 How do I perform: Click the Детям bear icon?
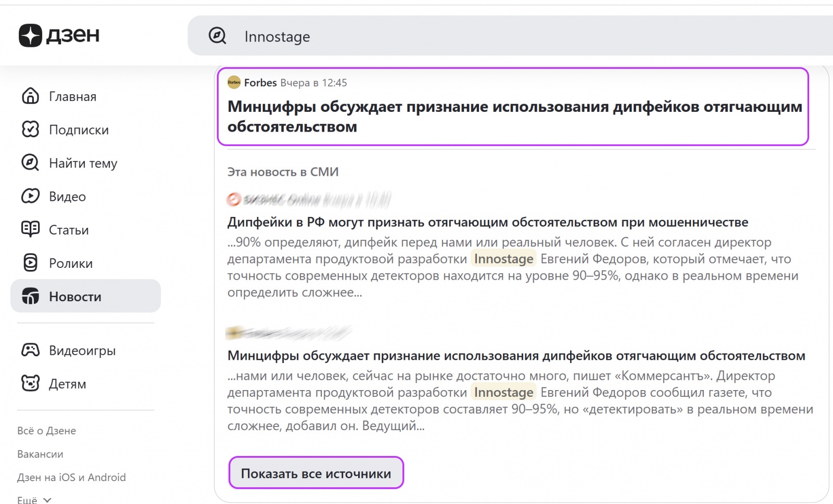click(x=30, y=384)
